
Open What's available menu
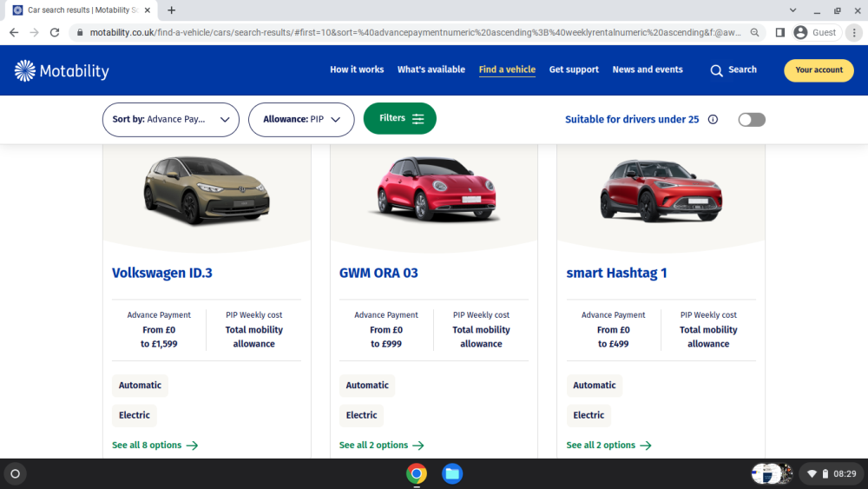pyautogui.click(x=431, y=69)
